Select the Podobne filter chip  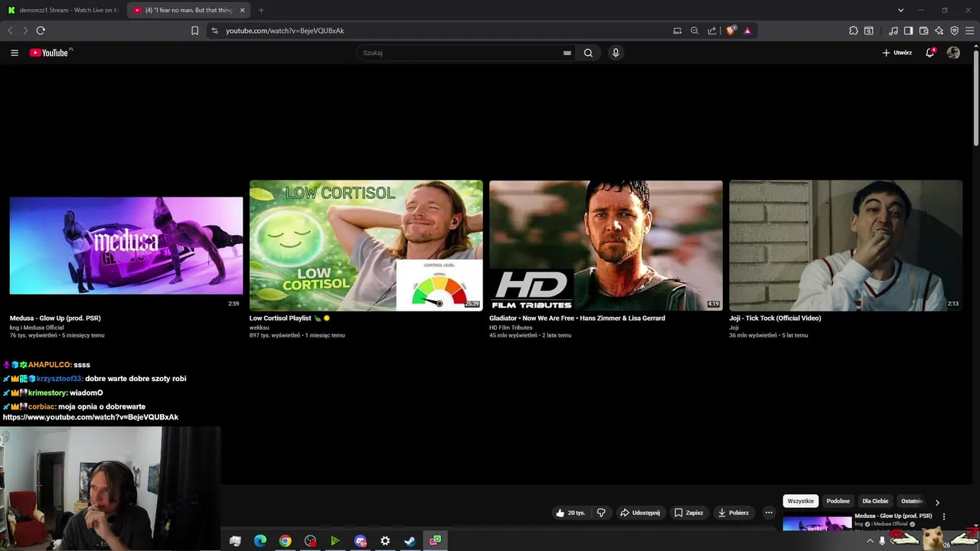pos(838,501)
